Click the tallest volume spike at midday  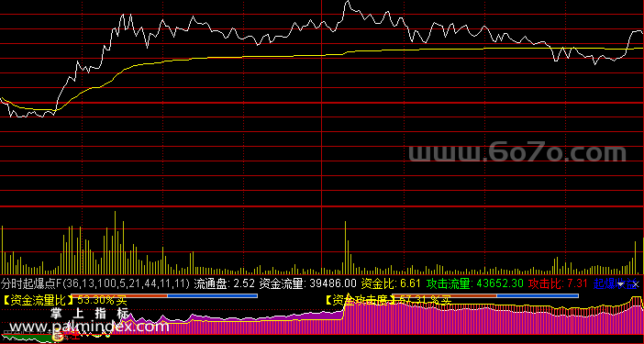point(346,248)
